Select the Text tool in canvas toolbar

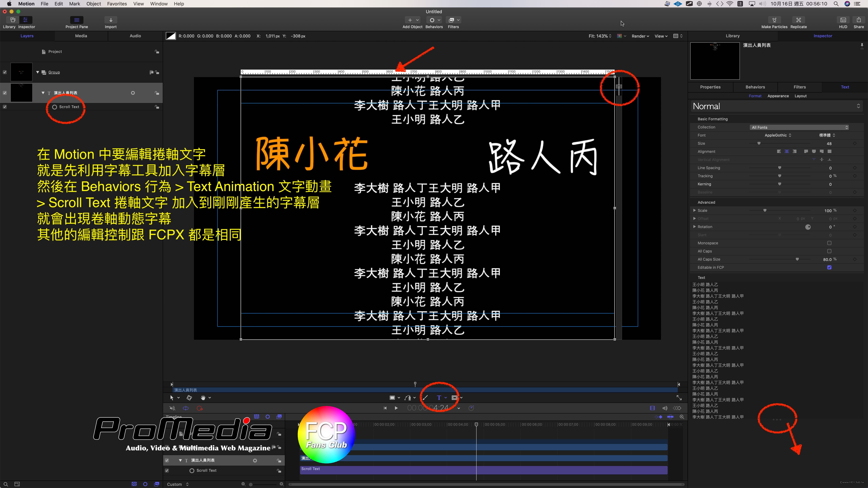click(x=439, y=398)
